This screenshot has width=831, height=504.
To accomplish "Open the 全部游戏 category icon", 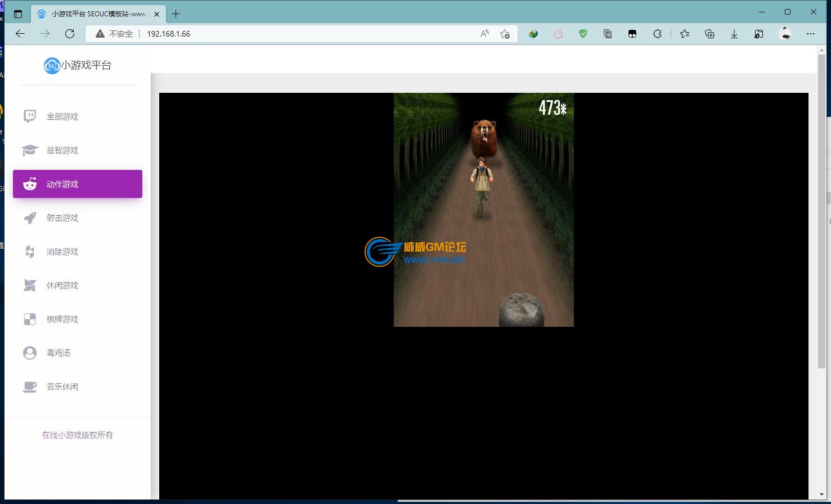I will 30,116.
